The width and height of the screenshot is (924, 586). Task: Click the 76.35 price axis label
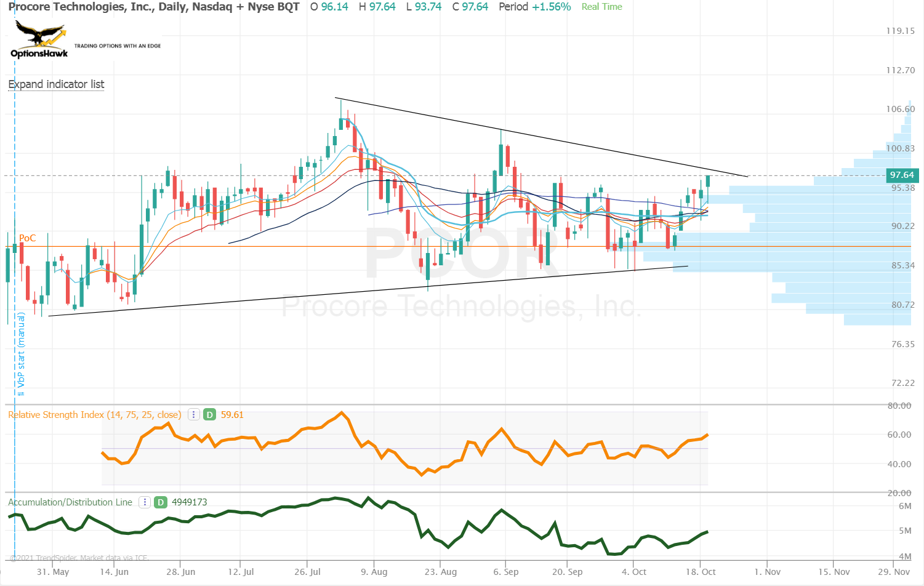[x=903, y=344]
